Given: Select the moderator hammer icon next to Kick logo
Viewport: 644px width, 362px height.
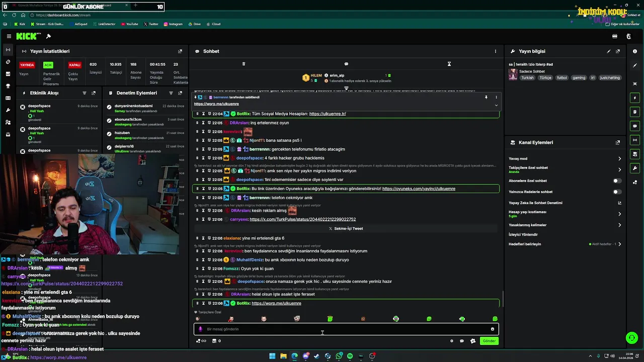Looking at the screenshot, I should coord(48,36).
